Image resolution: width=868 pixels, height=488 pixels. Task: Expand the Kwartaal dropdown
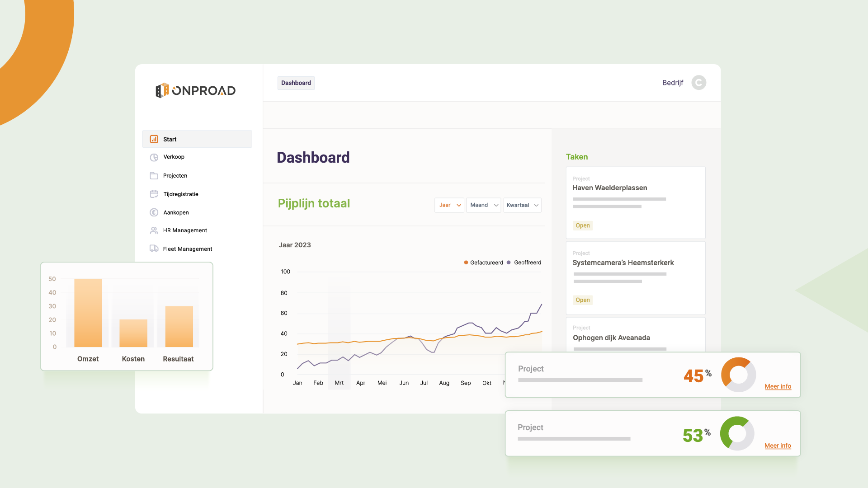522,205
